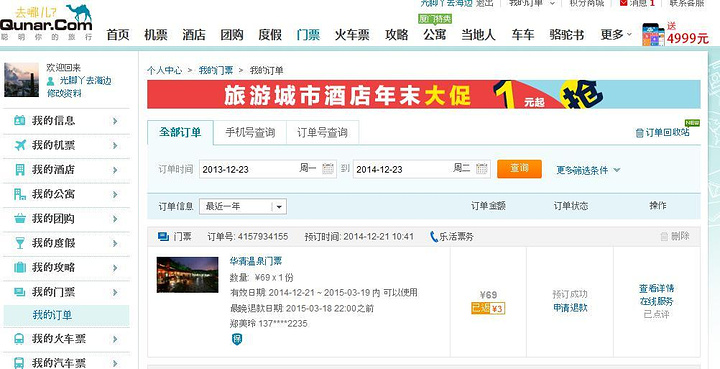Click the phone icon next to 乐活票务
The height and width of the screenshot is (369, 720).
[x=433, y=237]
